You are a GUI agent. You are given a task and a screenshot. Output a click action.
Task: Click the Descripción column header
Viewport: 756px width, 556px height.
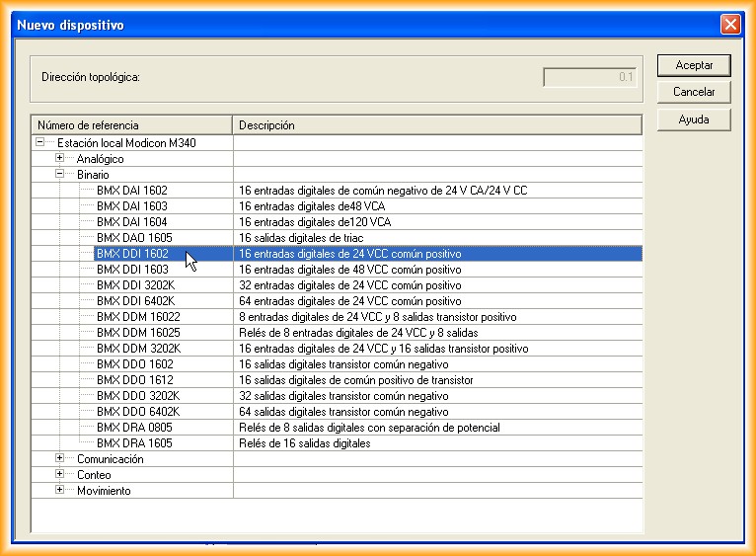(x=437, y=125)
